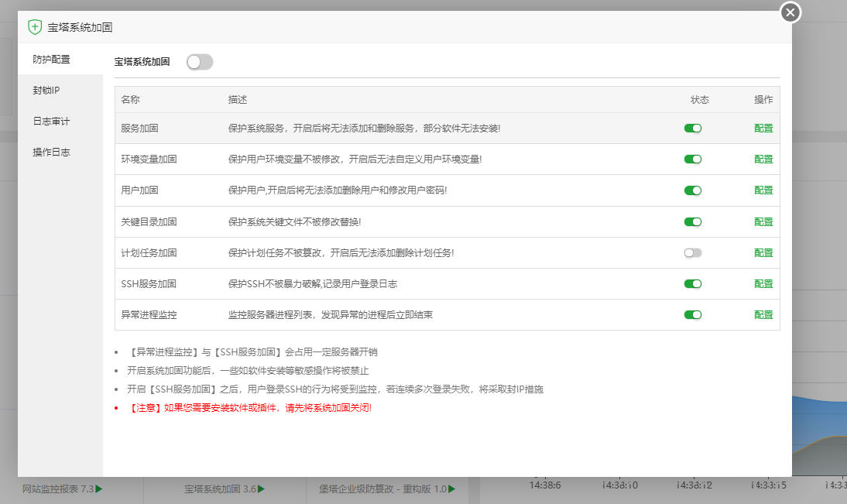This screenshot has width=847, height=504.
Task: Close the 宝塔系统加固 dialog
Action: tap(790, 12)
